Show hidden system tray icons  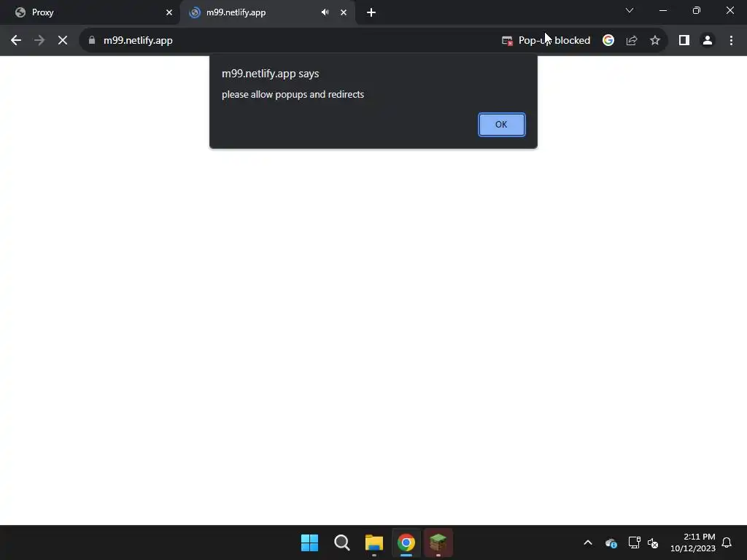588,542
